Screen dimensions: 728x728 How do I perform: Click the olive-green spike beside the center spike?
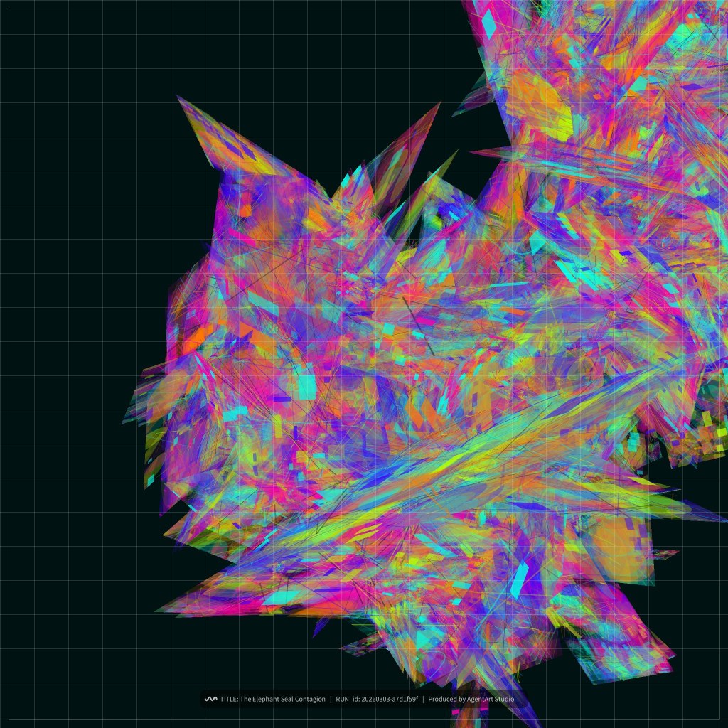coord(427,192)
